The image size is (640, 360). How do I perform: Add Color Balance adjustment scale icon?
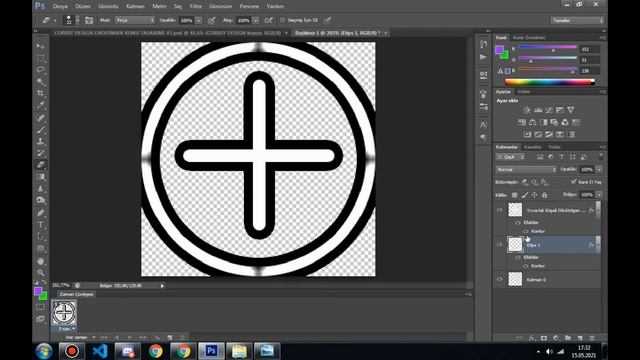click(x=533, y=122)
